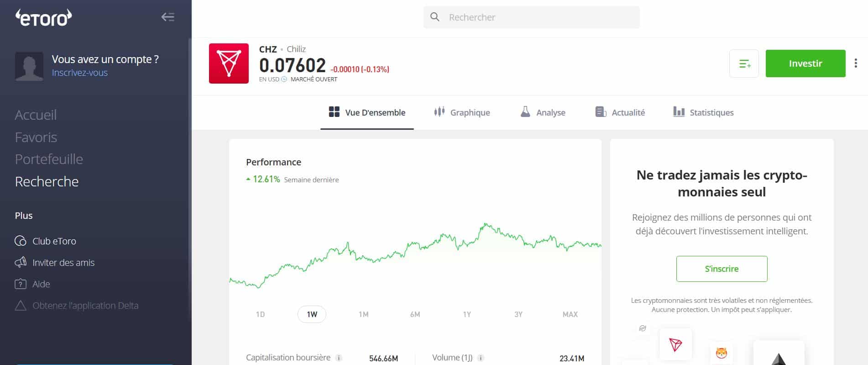Image resolution: width=868 pixels, height=365 pixels.
Task: Open Inviter des amis link
Action: 63,262
